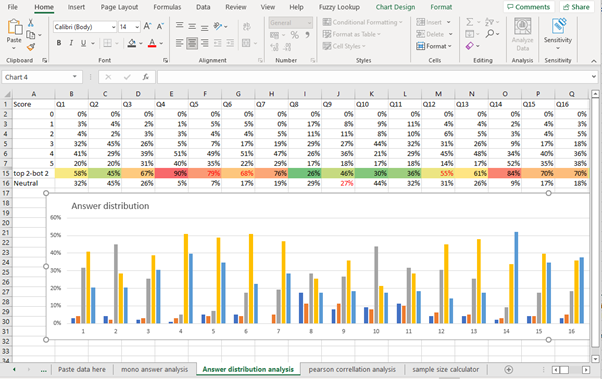This screenshot has height=379, width=602.
Task: Click the Merge & Center icon
Action: pyautogui.click(x=246, y=43)
